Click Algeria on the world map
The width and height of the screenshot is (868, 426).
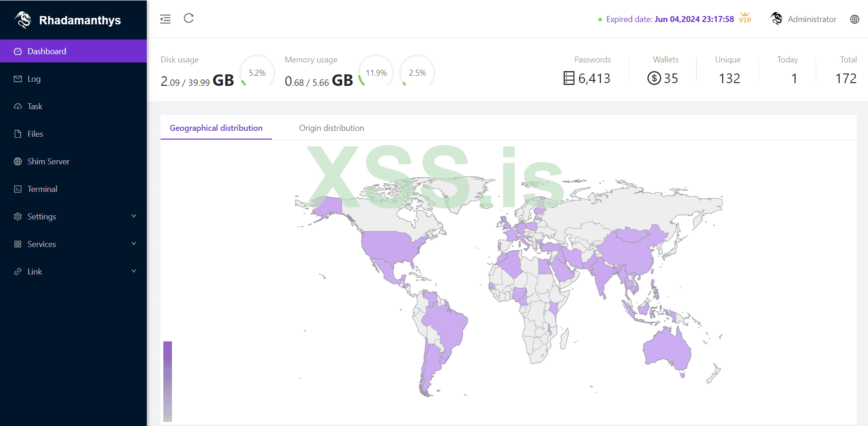(510, 263)
